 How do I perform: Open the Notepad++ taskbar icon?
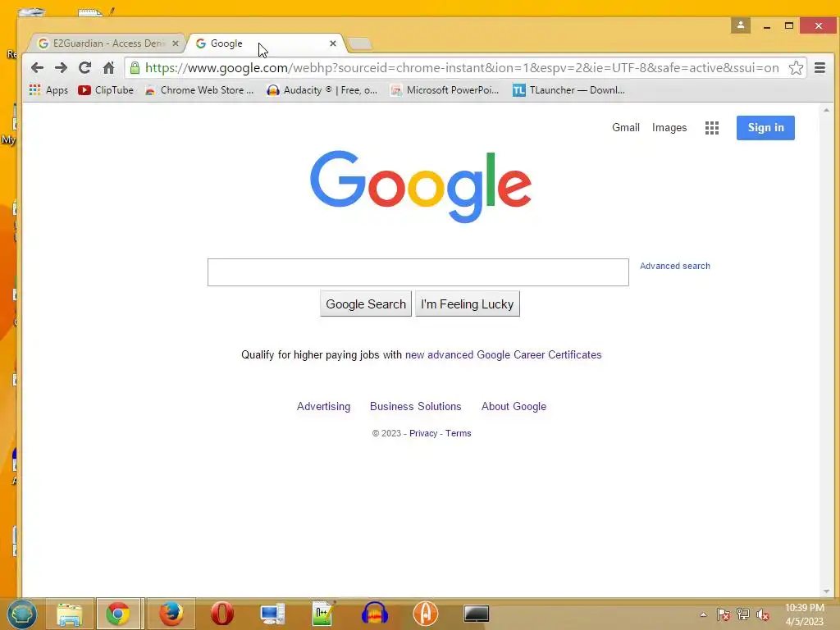(323, 614)
